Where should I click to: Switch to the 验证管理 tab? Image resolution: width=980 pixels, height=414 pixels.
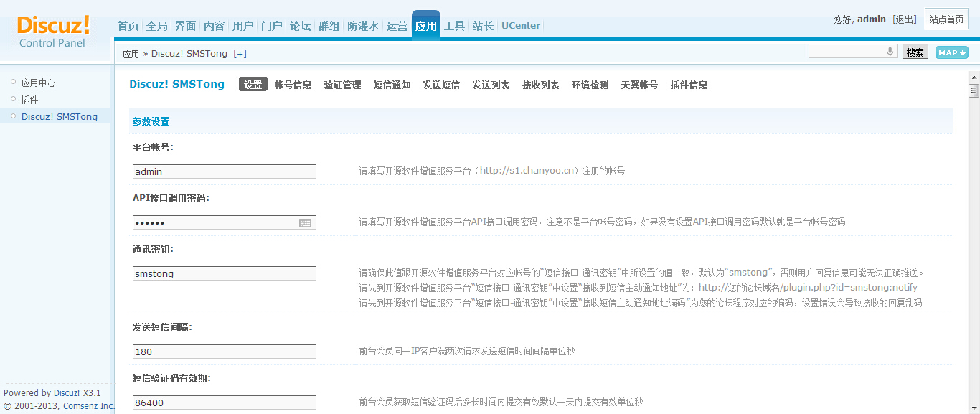(x=342, y=85)
